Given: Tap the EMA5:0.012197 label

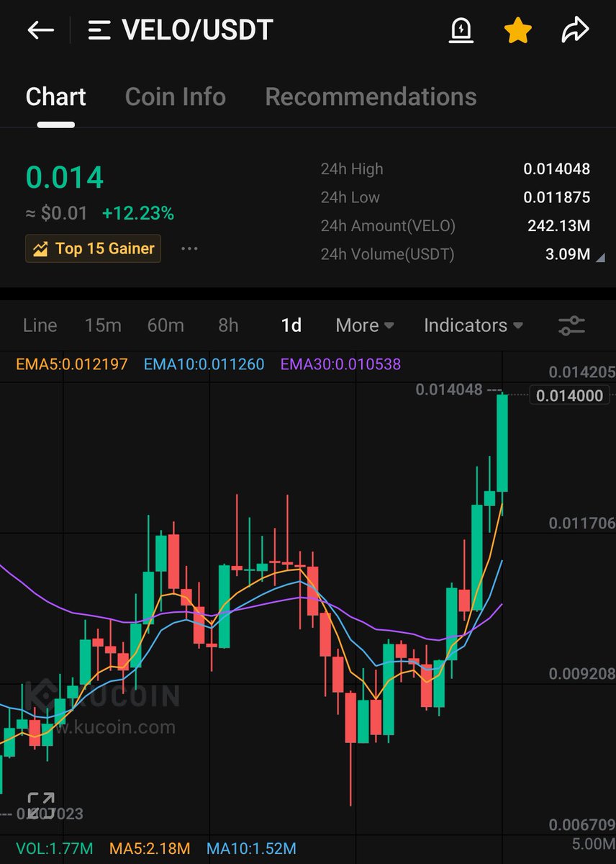Looking at the screenshot, I should tap(72, 364).
